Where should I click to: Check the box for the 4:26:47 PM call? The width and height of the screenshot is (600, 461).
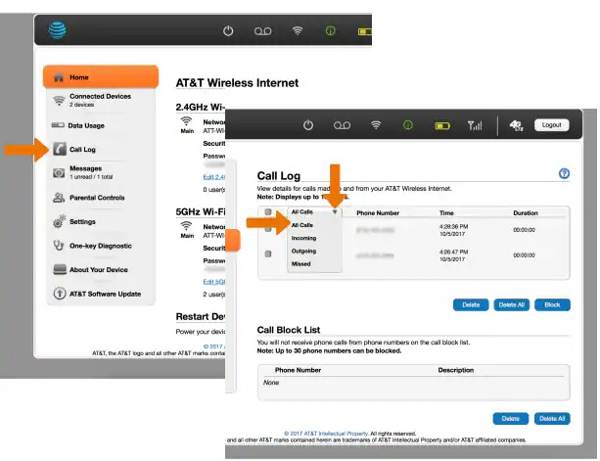coord(268,254)
